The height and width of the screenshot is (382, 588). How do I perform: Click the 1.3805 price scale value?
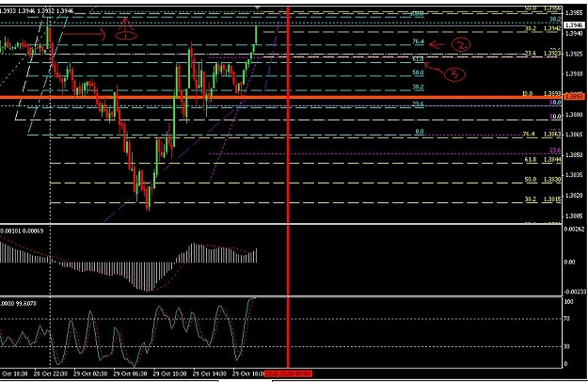pos(574,215)
